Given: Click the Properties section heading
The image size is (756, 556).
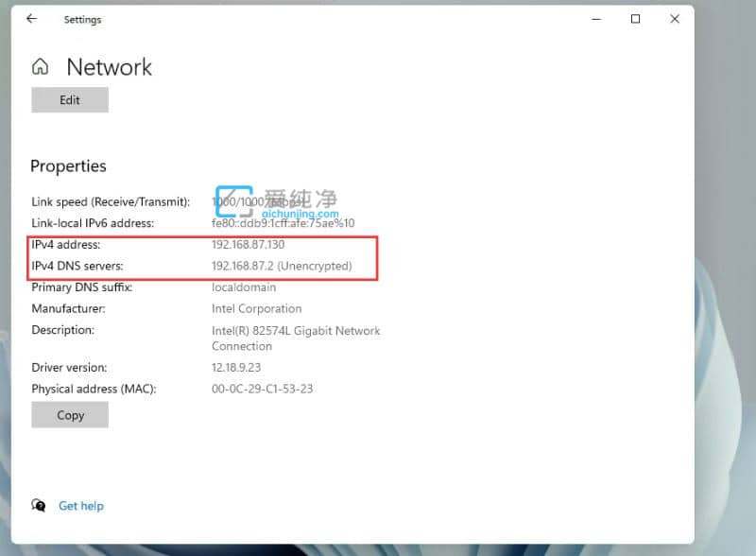Looking at the screenshot, I should point(68,165).
